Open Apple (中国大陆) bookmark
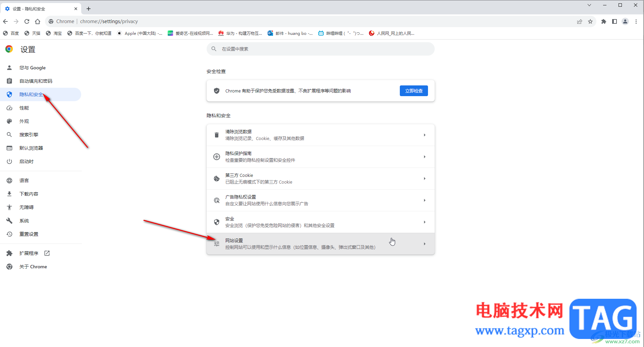This screenshot has height=347, width=644. click(140, 33)
